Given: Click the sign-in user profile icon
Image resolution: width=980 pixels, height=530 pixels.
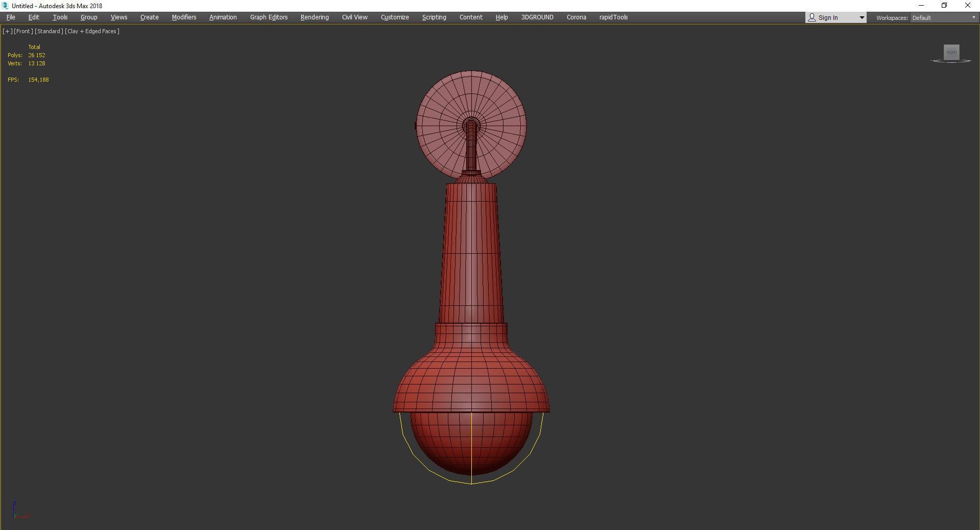Looking at the screenshot, I should point(812,18).
